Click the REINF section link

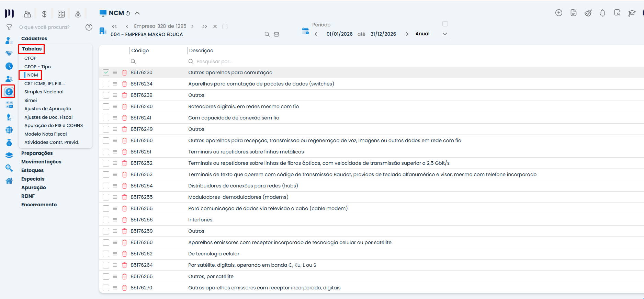(28, 196)
